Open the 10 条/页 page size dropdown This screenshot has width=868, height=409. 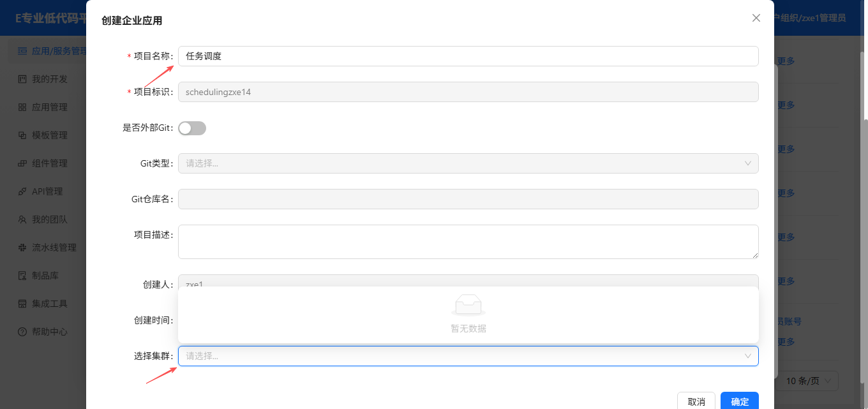[x=809, y=381]
